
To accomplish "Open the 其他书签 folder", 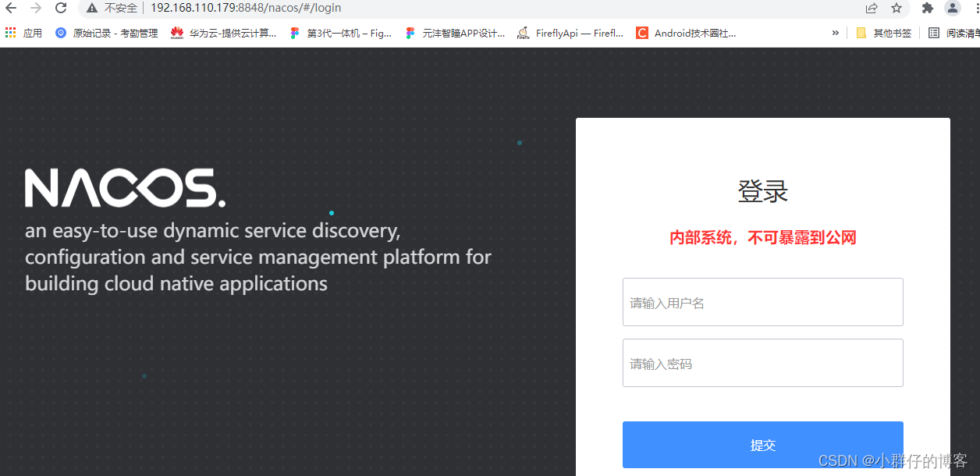I will coord(883,33).
